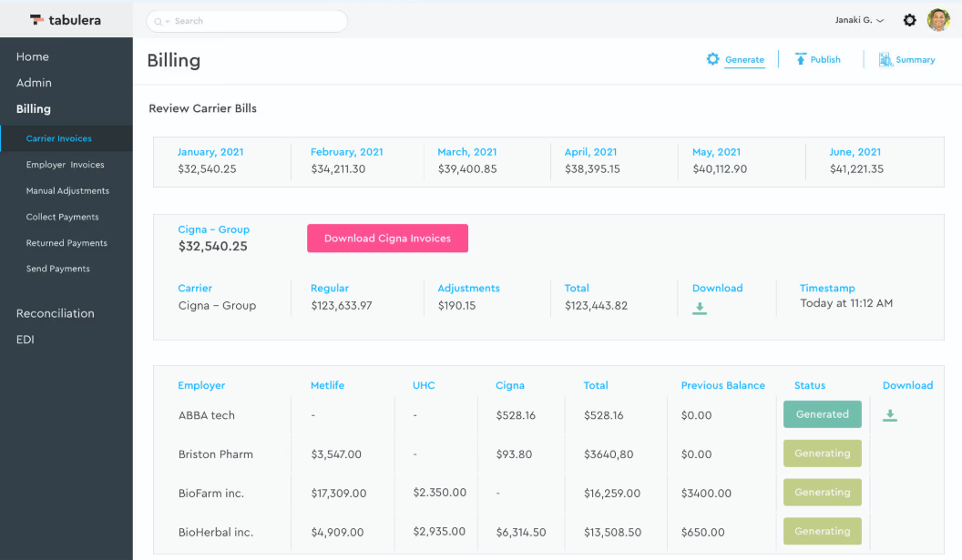Select the June, 2021 billing period
Image resolution: width=962 pixels, height=560 pixels.
click(x=855, y=152)
